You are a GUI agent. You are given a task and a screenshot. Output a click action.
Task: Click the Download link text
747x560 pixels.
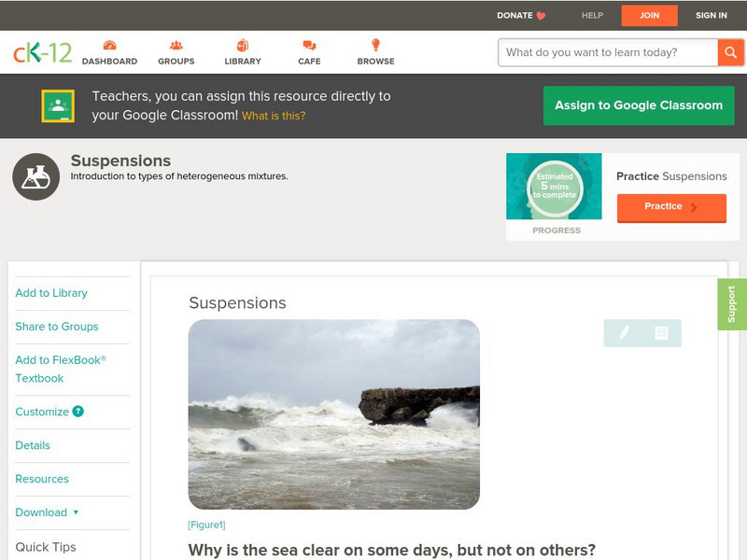coord(41,512)
